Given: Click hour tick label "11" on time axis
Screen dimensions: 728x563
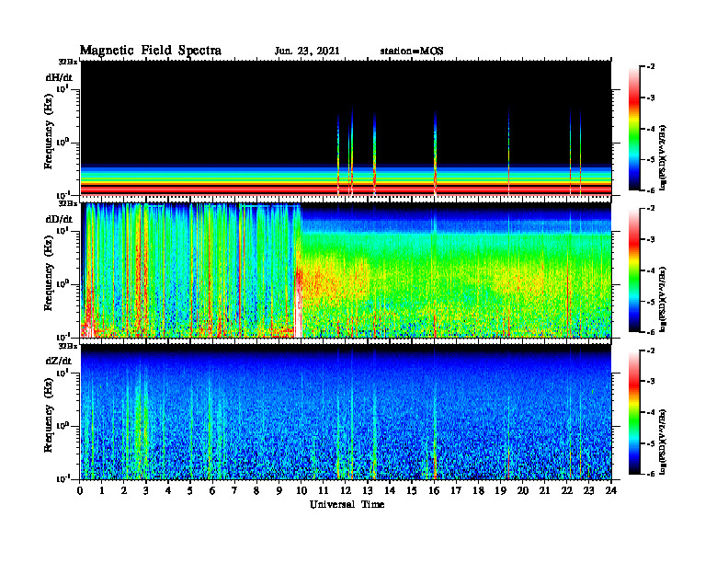Looking at the screenshot, I should [324, 490].
